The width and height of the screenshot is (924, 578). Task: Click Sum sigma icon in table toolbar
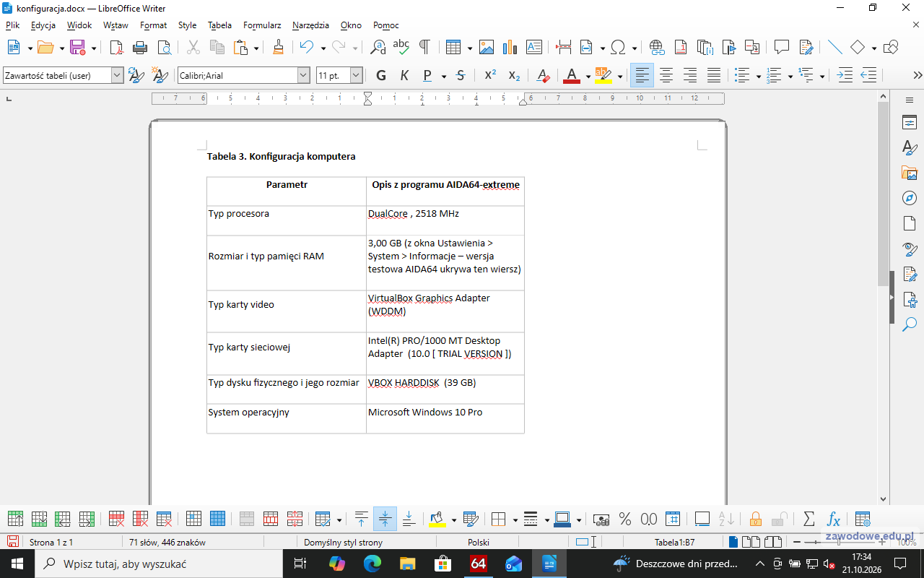809,519
